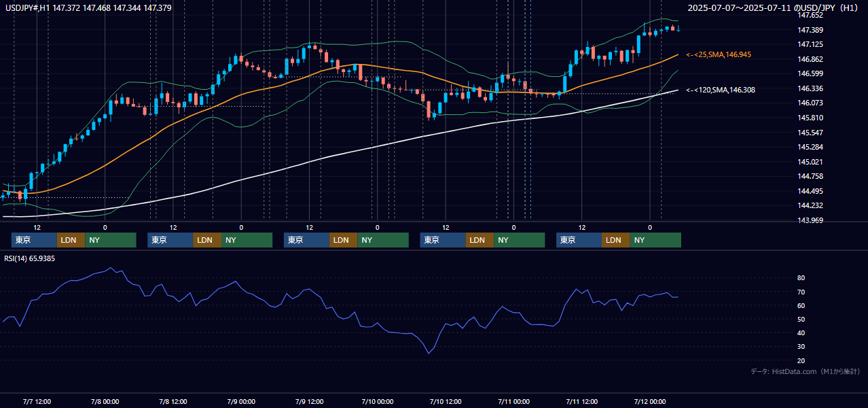This screenshot has width=868, height=408.
Task: Select the LDN session block for July 9
Action: (x=343, y=240)
